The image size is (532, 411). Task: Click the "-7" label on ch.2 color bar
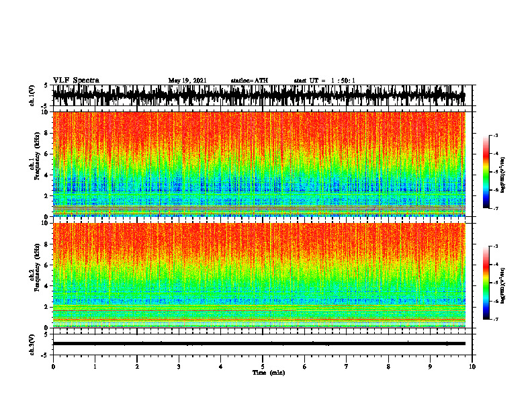pyautogui.click(x=496, y=320)
